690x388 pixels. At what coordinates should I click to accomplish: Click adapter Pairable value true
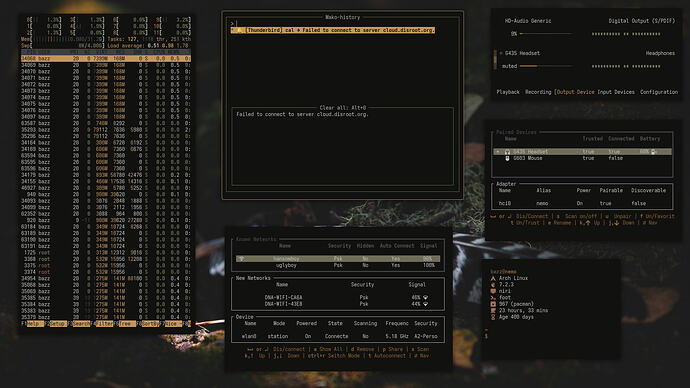[x=606, y=203]
